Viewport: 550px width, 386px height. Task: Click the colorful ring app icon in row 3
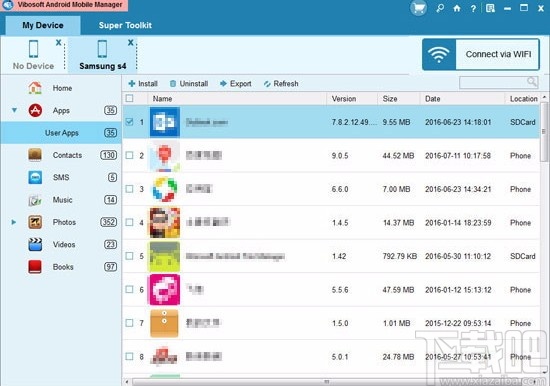pyautogui.click(x=165, y=189)
